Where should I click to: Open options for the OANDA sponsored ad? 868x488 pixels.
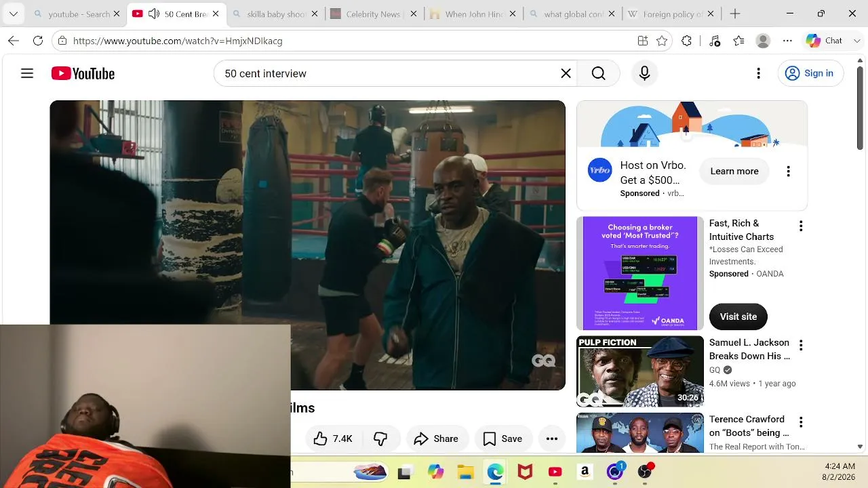[801, 226]
